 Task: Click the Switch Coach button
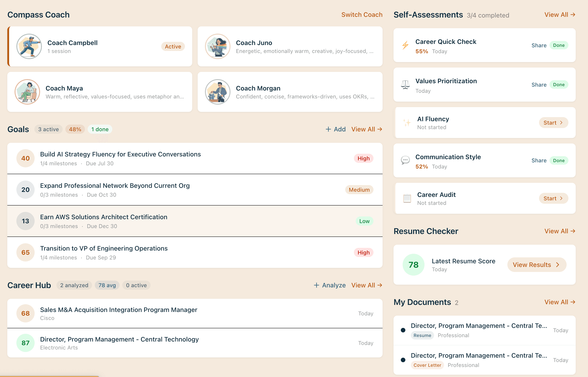pos(362,15)
